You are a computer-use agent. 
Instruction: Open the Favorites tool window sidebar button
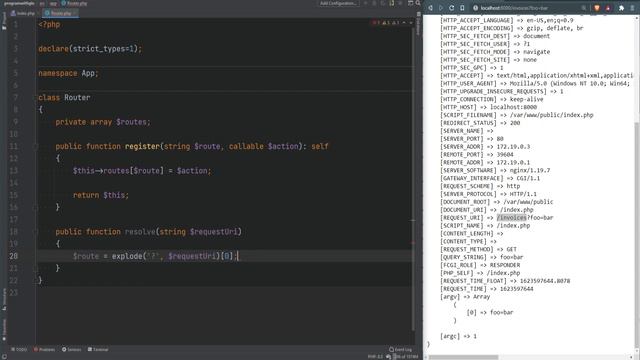4,330
